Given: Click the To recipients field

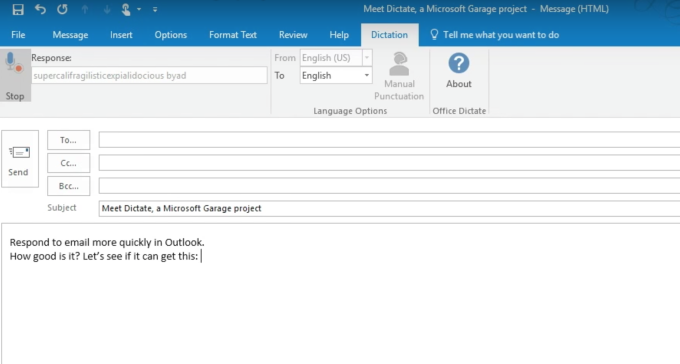Looking at the screenshot, I should [389, 140].
